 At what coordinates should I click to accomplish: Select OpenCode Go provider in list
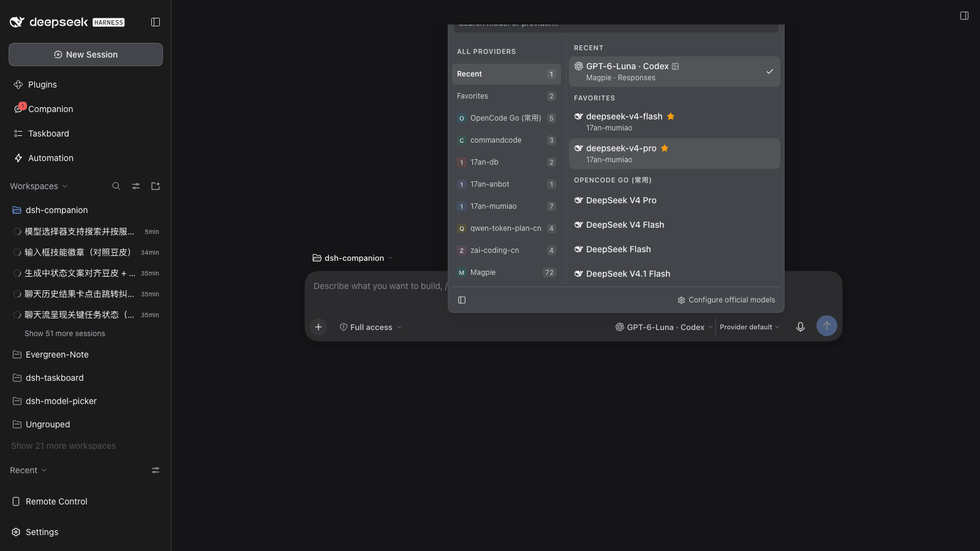[507, 118]
